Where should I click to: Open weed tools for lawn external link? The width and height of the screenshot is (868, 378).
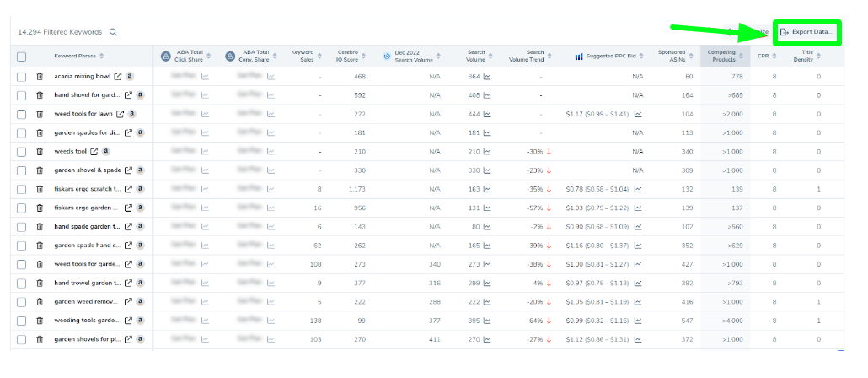tap(120, 114)
